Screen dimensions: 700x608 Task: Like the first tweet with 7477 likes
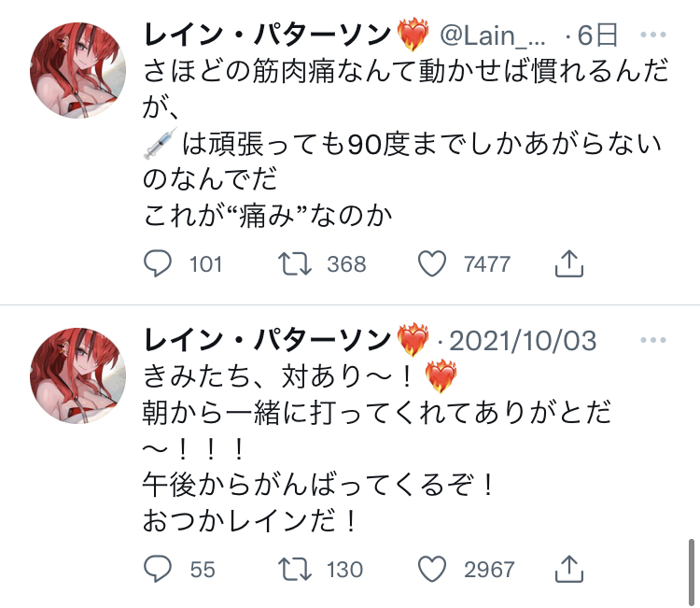432,263
